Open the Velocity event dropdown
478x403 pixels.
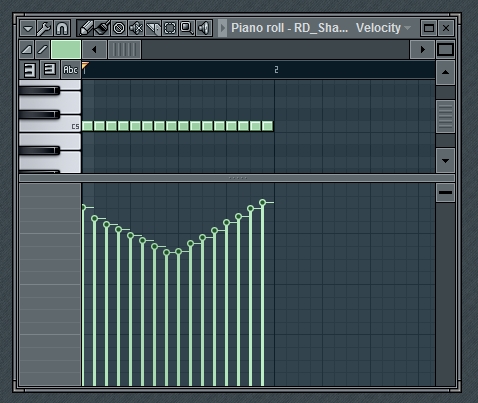(x=383, y=28)
